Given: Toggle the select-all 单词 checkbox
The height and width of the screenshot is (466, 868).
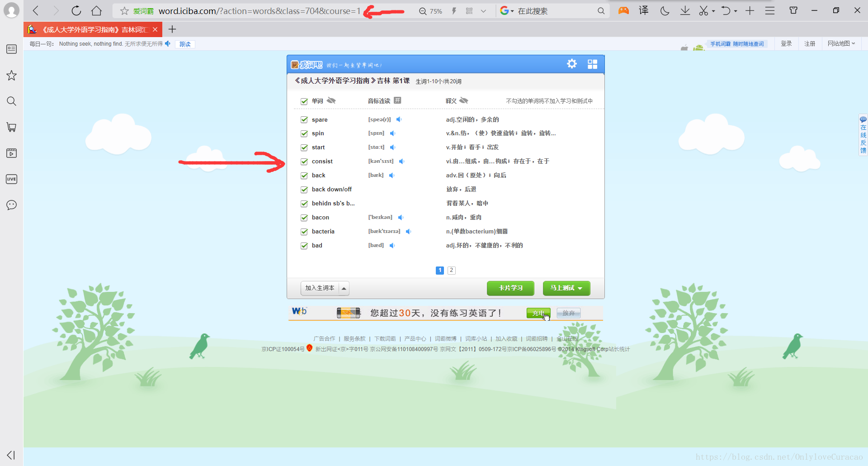Looking at the screenshot, I should 304,101.
